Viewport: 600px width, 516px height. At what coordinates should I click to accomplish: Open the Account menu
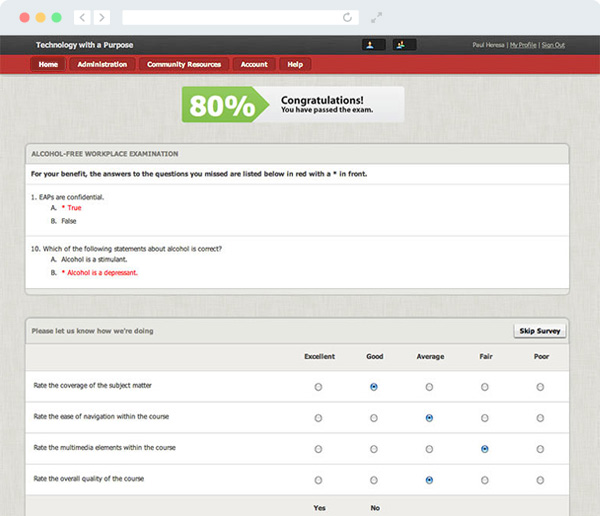(x=254, y=64)
